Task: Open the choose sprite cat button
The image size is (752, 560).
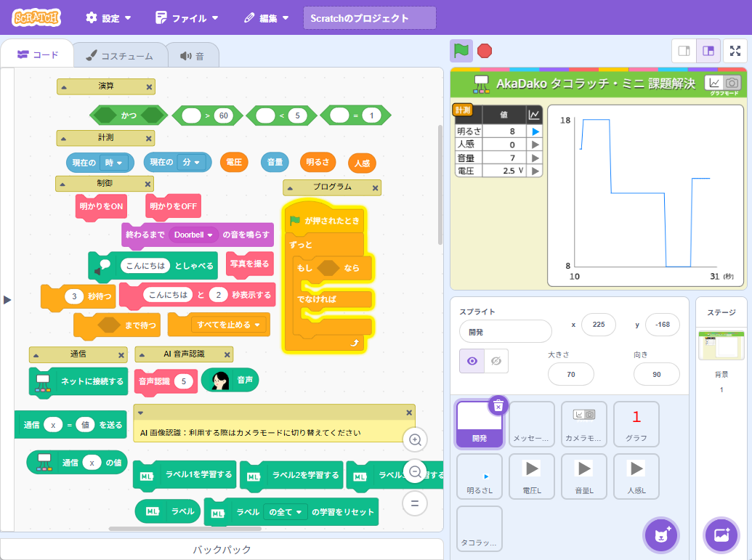Action: (661, 536)
